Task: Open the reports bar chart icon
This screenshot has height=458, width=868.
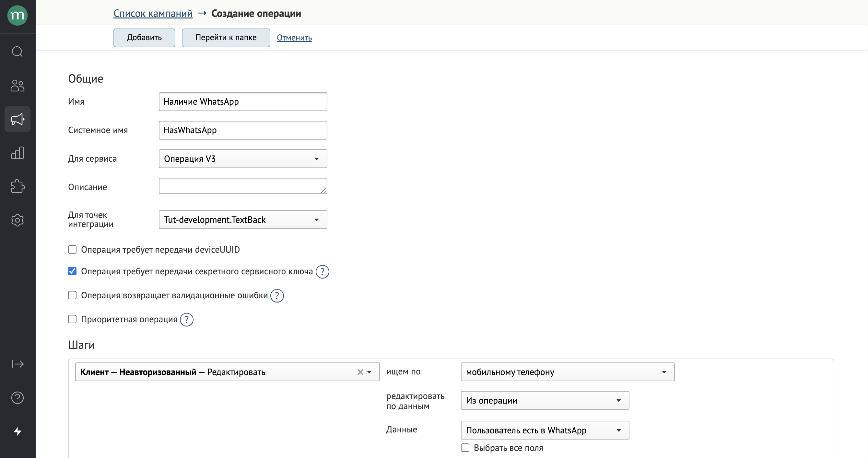Action: [x=18, y=153]
